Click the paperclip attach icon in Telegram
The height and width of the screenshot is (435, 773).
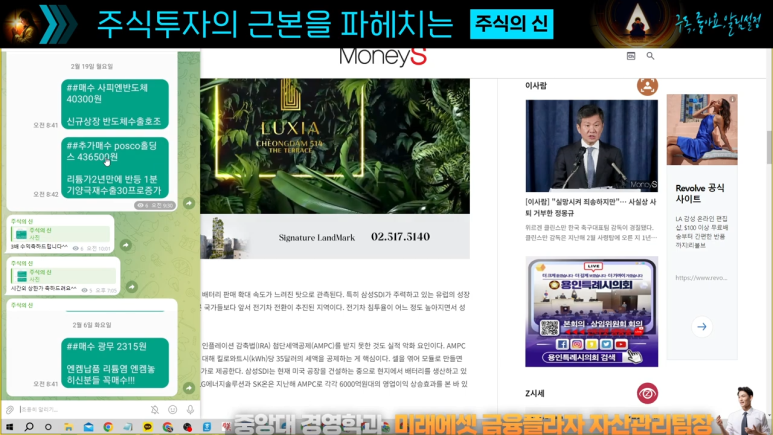[10, 409]
